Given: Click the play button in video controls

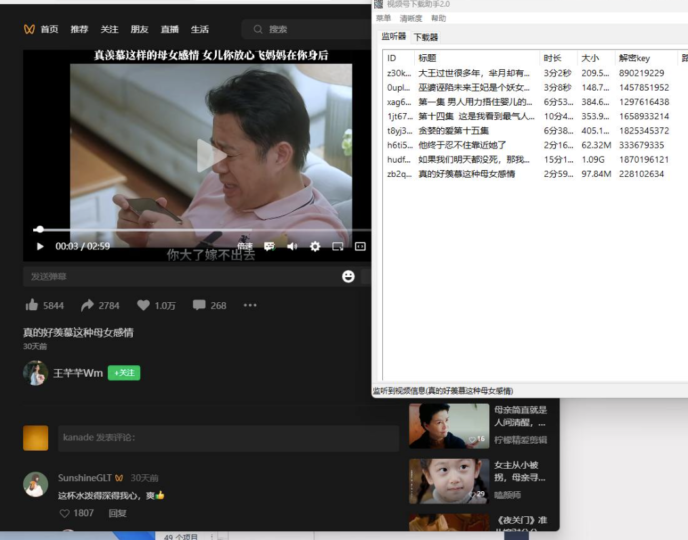Looking at the screenshot, I should pos(40,246).
